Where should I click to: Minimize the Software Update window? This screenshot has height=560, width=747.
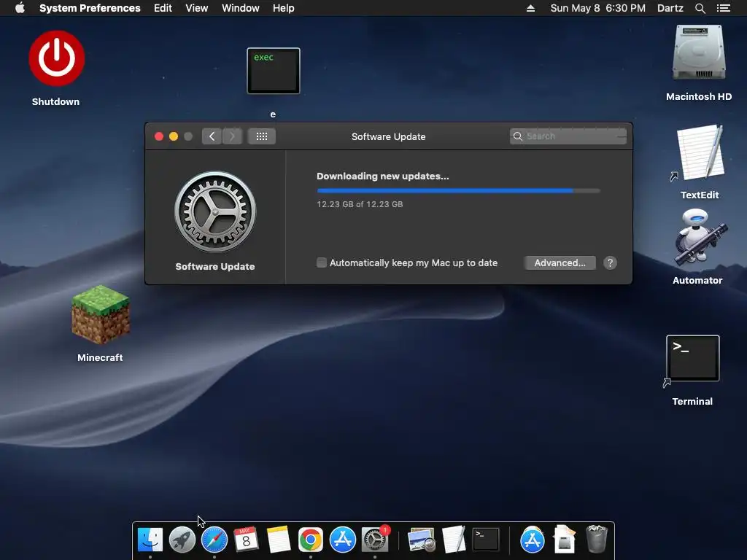pos(174,136)
